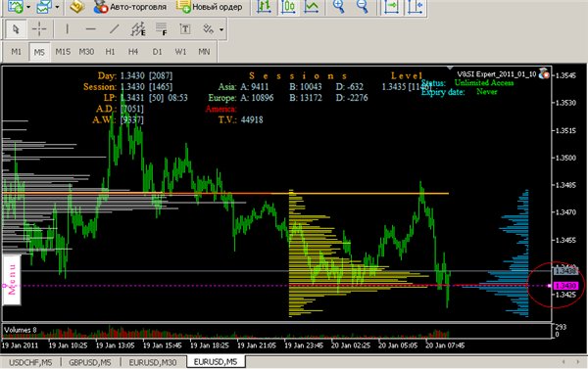Select the crosshair tool
588x369 pixels.
click(39, 28)
